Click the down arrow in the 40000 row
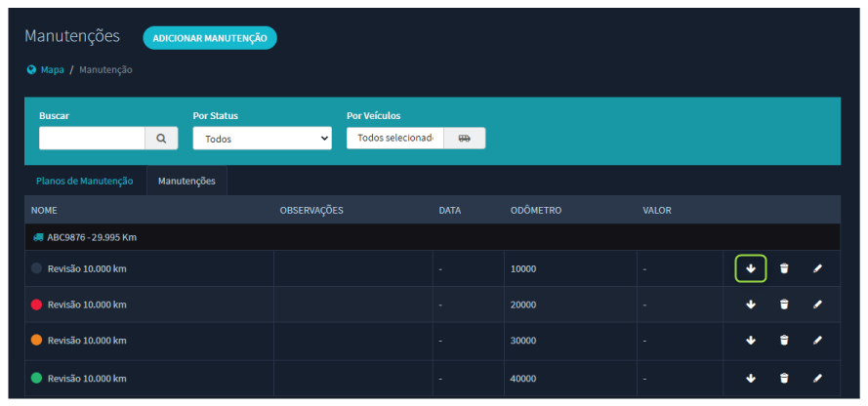Image resolution: width=868 pixels, height=406 pixels. point(750,378)
